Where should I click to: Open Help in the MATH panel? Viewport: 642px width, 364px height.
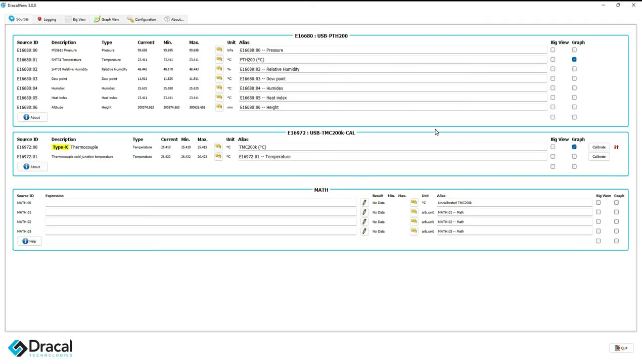(29, 241)
